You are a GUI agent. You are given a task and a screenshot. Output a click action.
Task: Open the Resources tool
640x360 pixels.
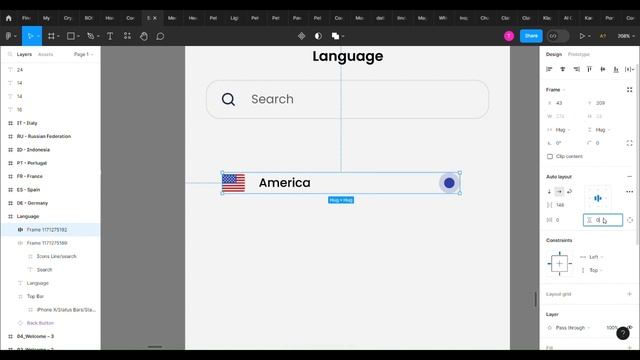tap(127, 36)
